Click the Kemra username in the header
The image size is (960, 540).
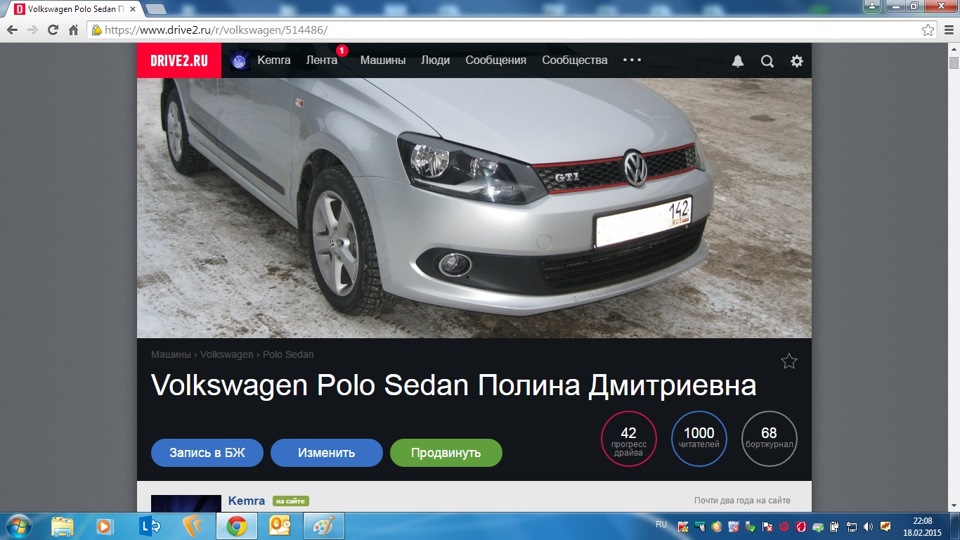tap(274, 60)
